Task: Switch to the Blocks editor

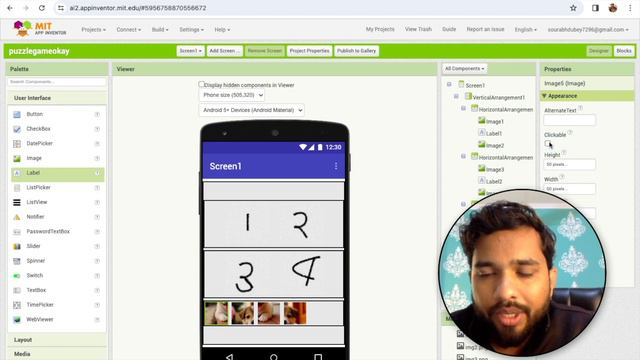Action: 624,51
